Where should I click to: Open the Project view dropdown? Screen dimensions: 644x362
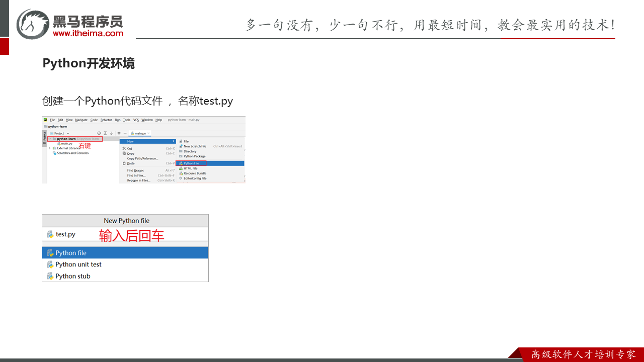pyautogui.click(x=68, y=133)
